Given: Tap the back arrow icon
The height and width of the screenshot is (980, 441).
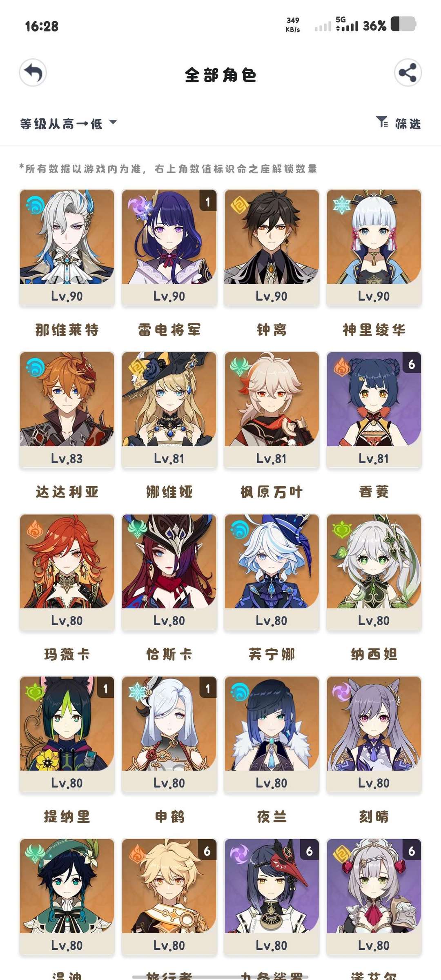Looking at the screenshot, I should [33, 73].
